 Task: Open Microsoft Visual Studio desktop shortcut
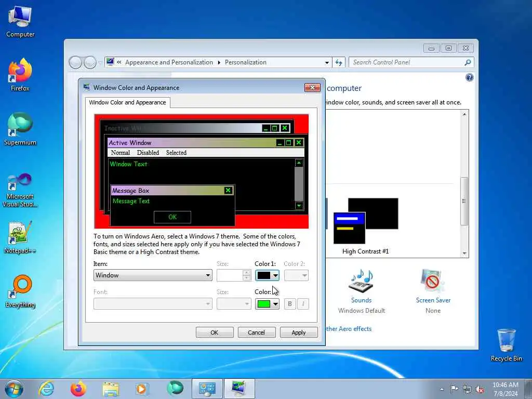pyautogui.click(x=20, y=190)
